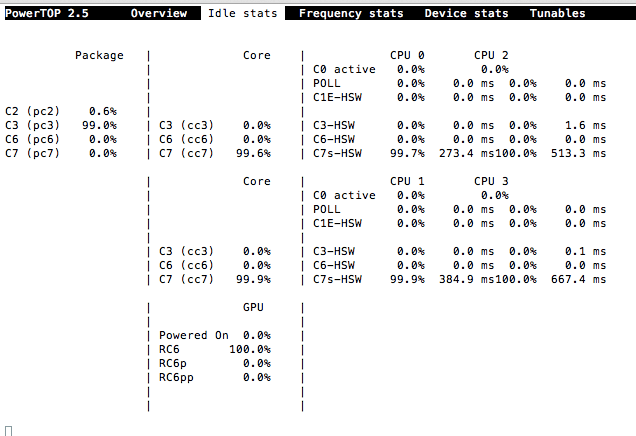Switch to the Overview tab
The width and height of the screenshot is (636, 436).
158,13
